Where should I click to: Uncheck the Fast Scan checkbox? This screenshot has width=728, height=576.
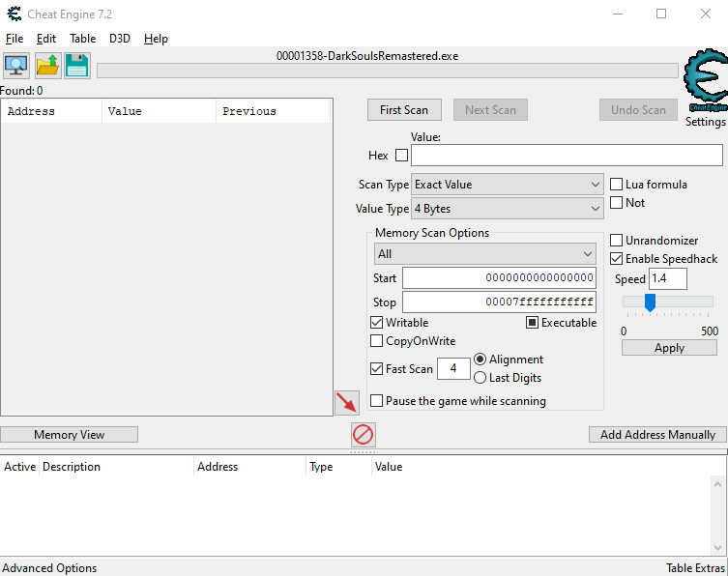pyautogui.click(x=376, y=368)
